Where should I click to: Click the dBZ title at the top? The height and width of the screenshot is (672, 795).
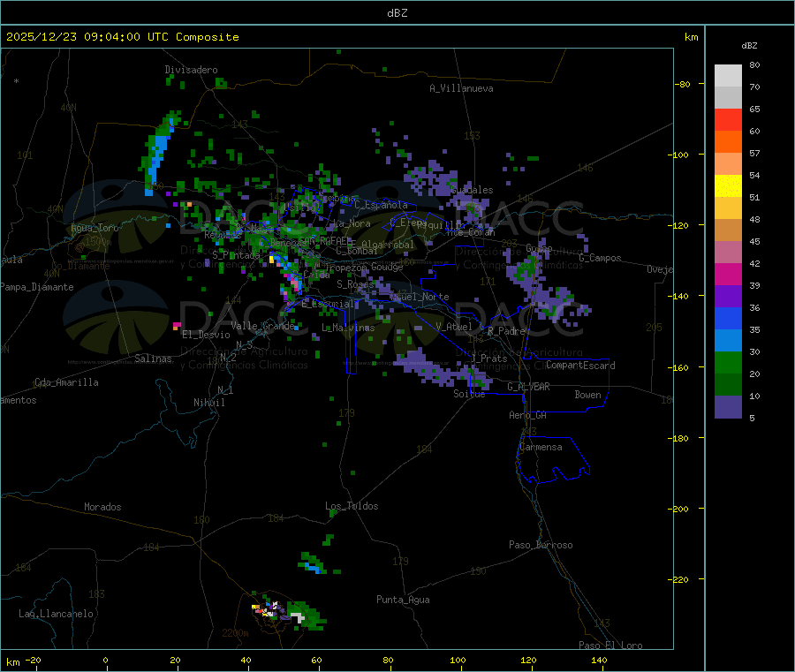pos(397,13)
